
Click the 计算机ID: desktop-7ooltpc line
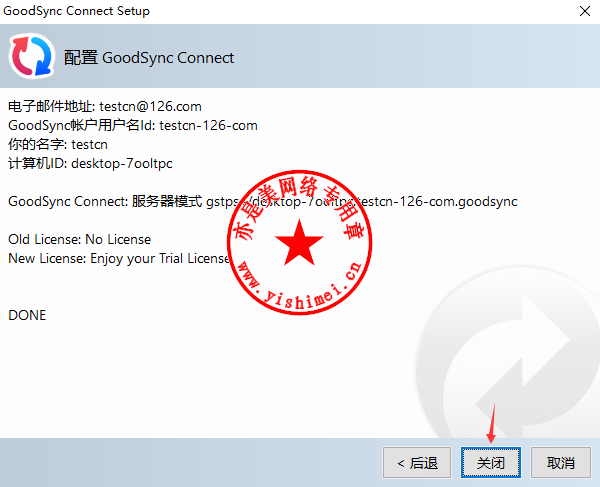(90, 164)
